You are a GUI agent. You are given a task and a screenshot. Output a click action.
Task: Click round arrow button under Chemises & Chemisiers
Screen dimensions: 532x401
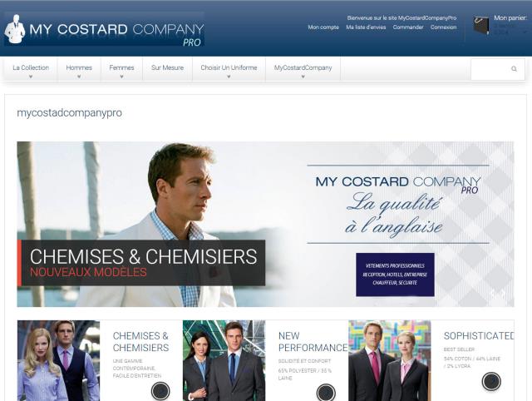pyautogui.click(x=160, y=391)
